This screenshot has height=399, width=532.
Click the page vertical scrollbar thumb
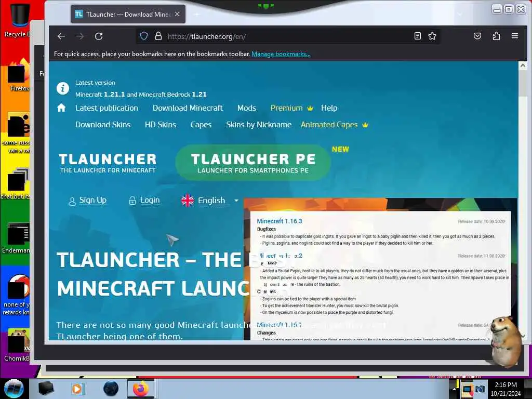click(x=523, y=84)
